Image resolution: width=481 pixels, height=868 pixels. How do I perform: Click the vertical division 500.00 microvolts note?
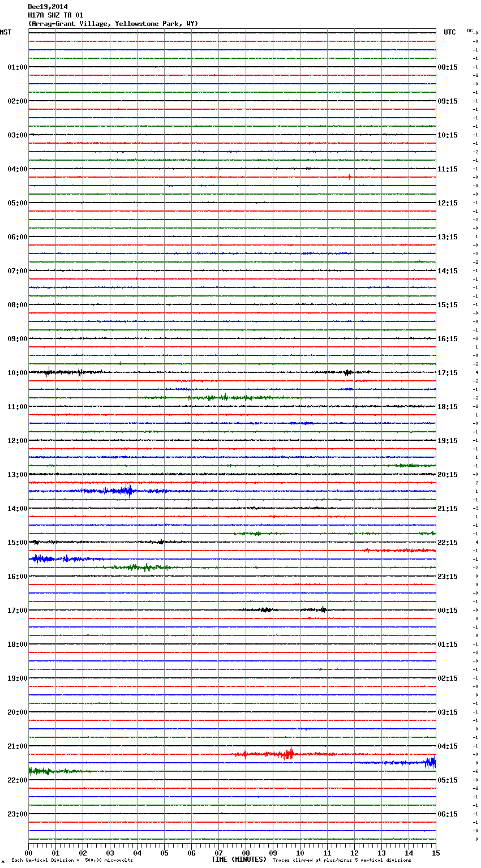pyautogui.click(x=72, y=861)
